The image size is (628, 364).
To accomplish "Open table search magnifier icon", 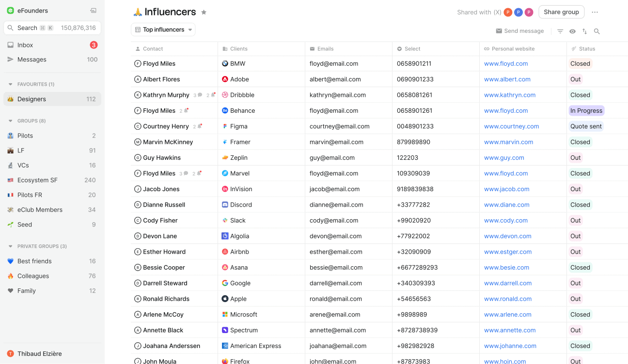I will point(597,31).
